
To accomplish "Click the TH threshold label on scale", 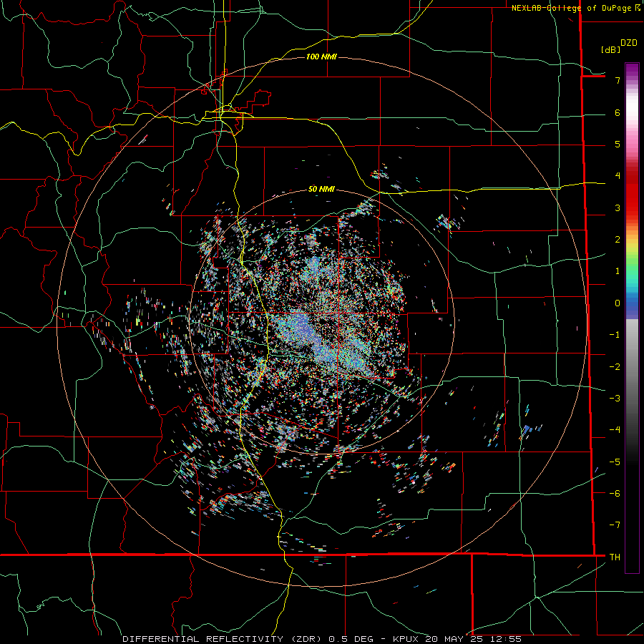I will coord(615,557).
